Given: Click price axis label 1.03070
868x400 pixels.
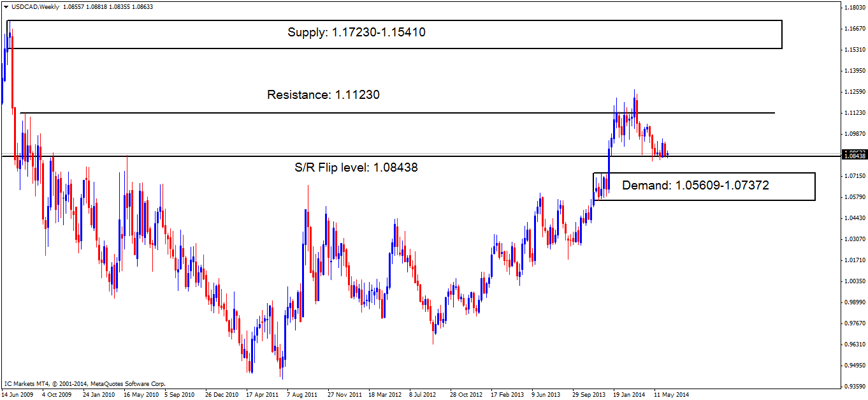Looking at the screenshot, I should tap(854, 239).
